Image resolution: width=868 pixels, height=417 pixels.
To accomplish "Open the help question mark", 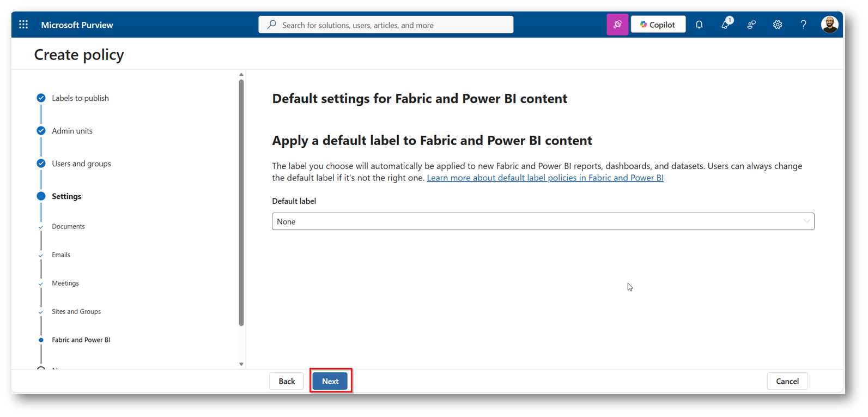I will coord(803,25).
